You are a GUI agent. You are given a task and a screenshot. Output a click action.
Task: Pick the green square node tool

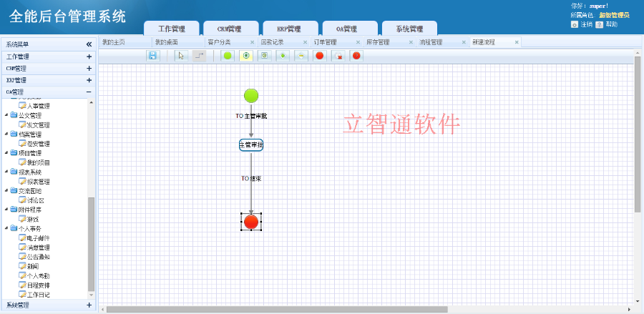click(x=265, y=56)
